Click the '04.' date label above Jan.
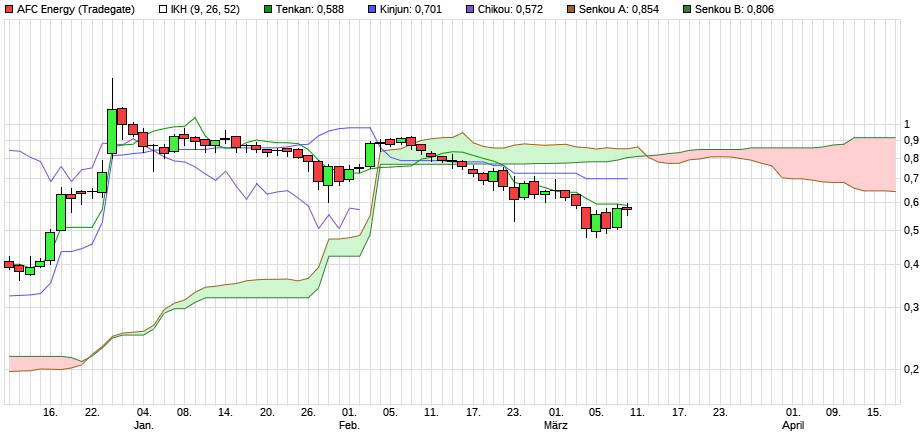 144,412
